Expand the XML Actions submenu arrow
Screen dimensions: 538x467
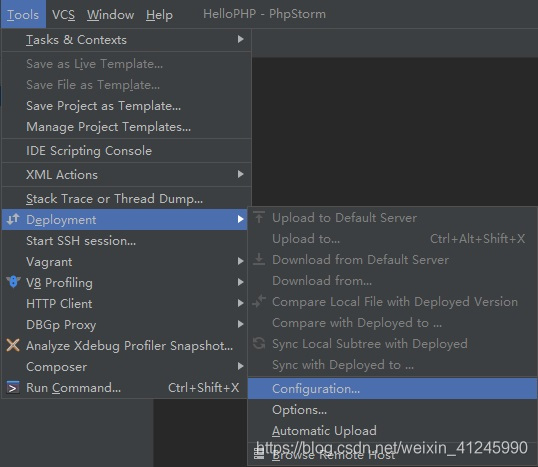(x=241, y=174)
